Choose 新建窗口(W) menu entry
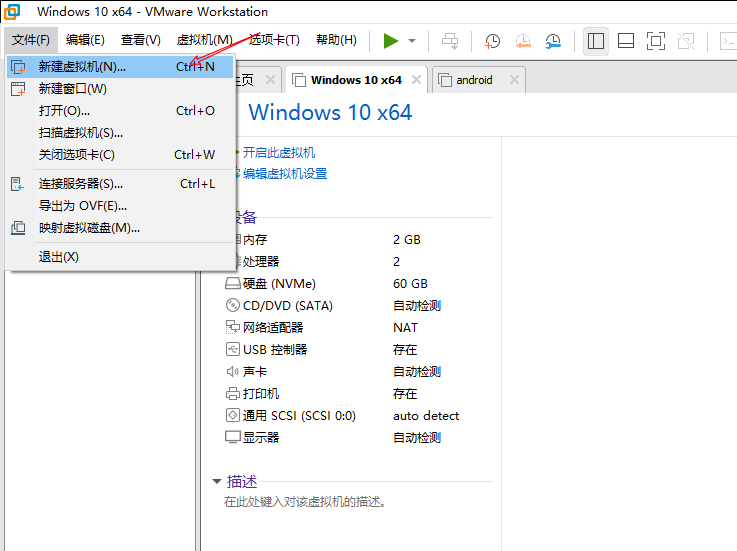The image size is (737, 551). (x=120, y=89)
